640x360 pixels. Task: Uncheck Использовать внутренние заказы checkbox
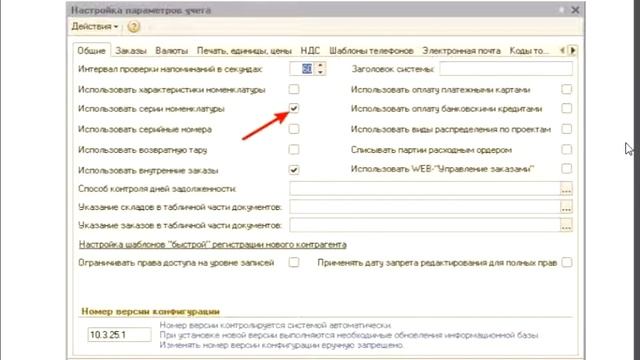(294, 169)
